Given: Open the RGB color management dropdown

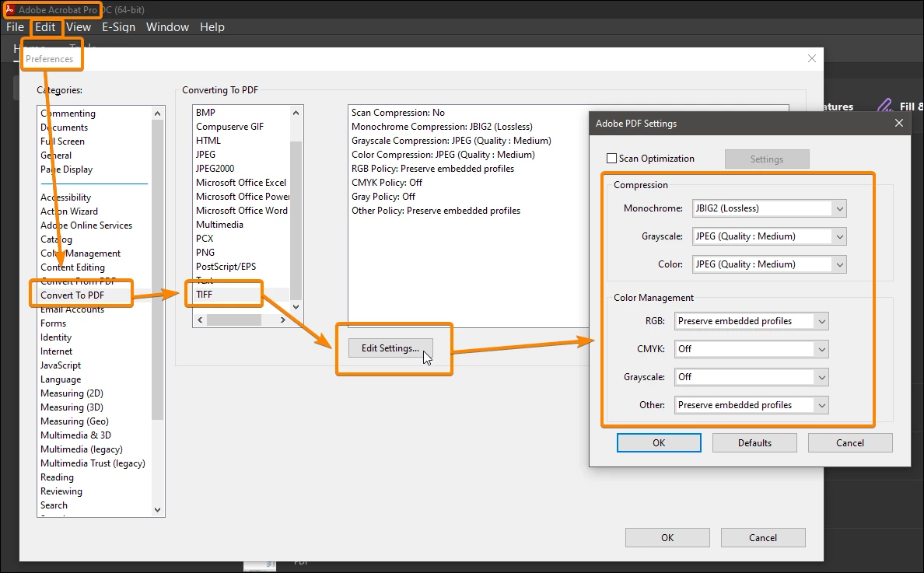Looking at the screenshot, I should [751, 321].
